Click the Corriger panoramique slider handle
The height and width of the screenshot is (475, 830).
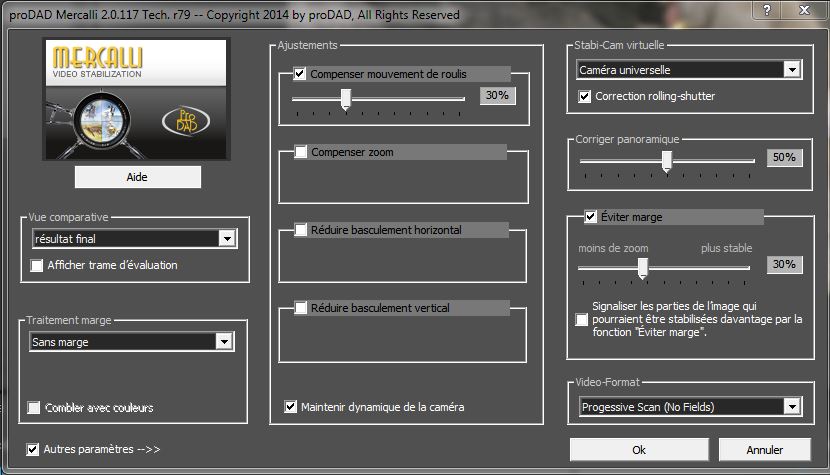(667, 161)
